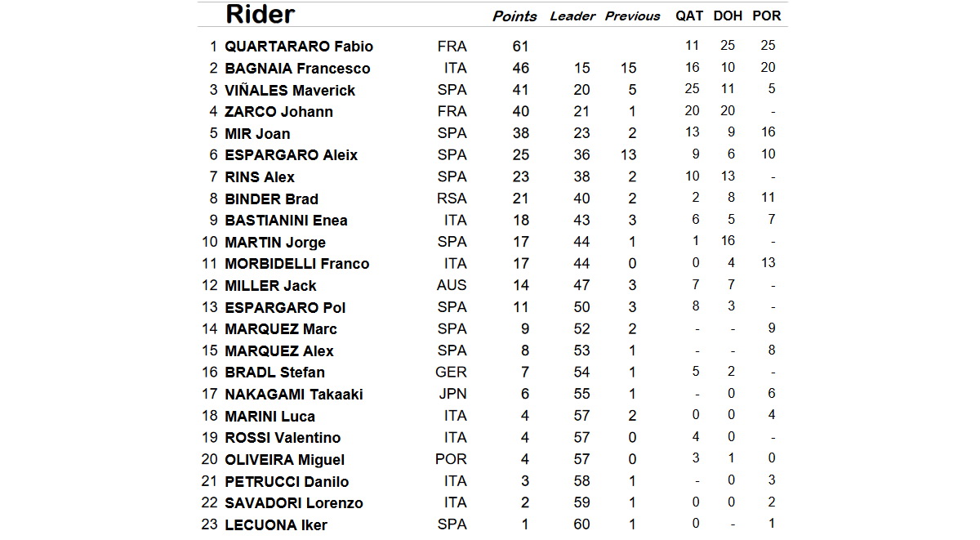Click ROSSI Valentino's name
Screen dimensions: 980x540
pyautogui.click(x=283, y=438)
